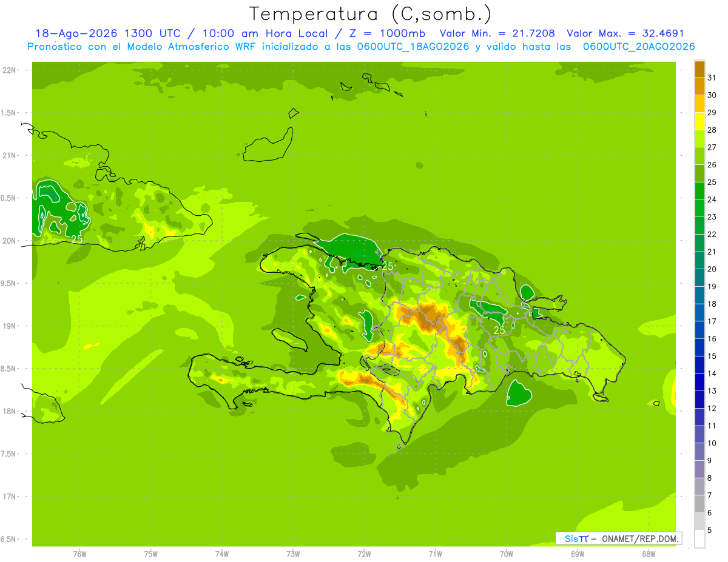Image resolution: width=728 pixels, height=562 pixels.
Task: Click the '18N' latitude label
Action: 9,411
